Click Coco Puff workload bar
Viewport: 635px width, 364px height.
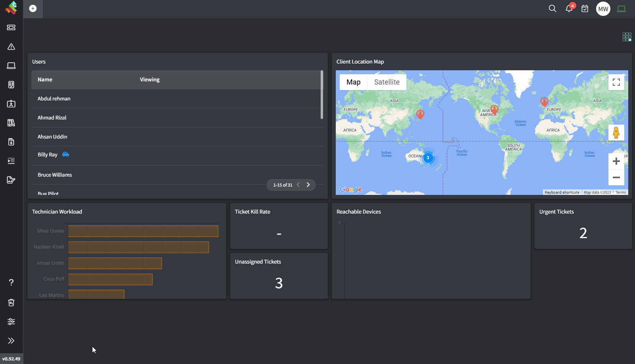click(x=110, y=279)
